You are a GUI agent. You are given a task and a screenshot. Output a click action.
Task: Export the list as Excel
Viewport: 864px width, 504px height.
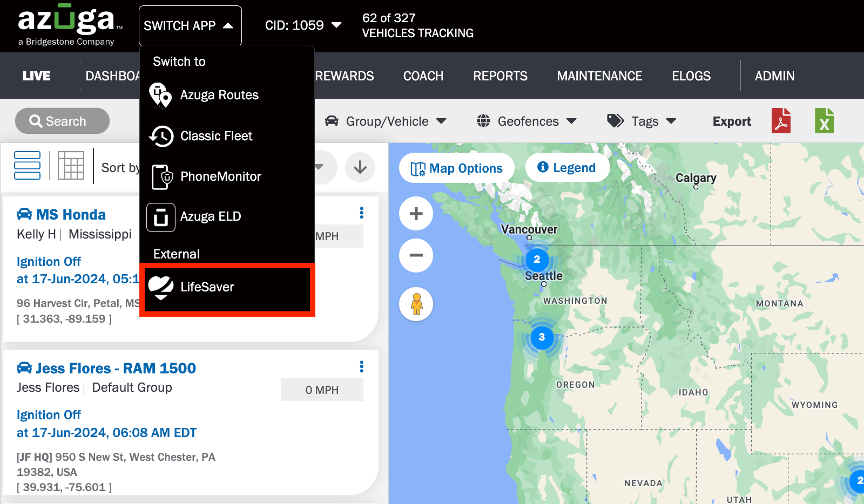pyautogui.click(x=825, y=120)
